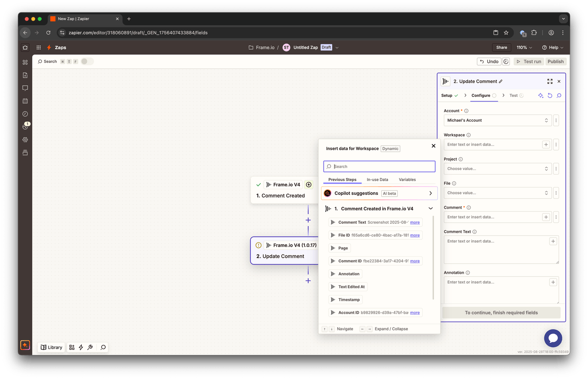Toggle the switch next to Search

pyautogui.click(x=87, y=62)
